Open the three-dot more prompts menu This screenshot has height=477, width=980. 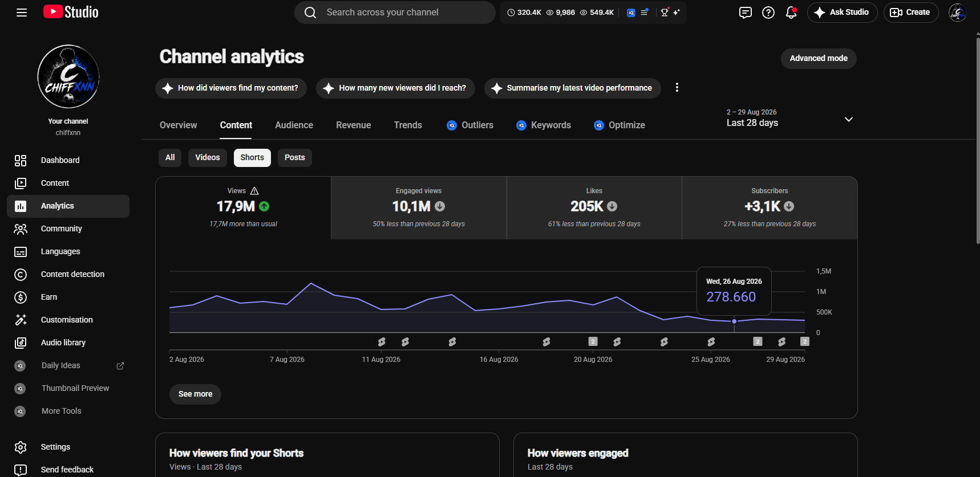(x=677, y=88)
